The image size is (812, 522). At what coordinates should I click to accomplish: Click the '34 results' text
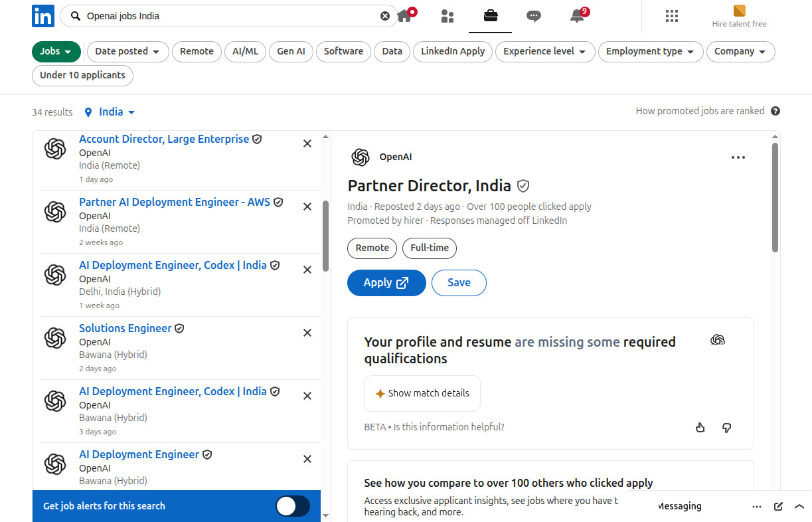coord(52,112)
